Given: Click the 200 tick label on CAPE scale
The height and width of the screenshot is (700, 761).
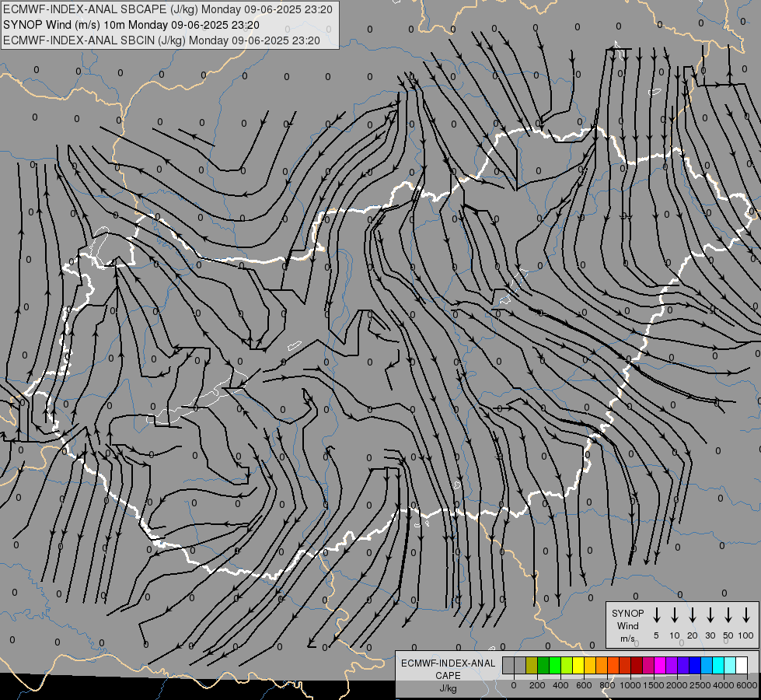Looking at the screenshot, I should click(x=537, y=685).
